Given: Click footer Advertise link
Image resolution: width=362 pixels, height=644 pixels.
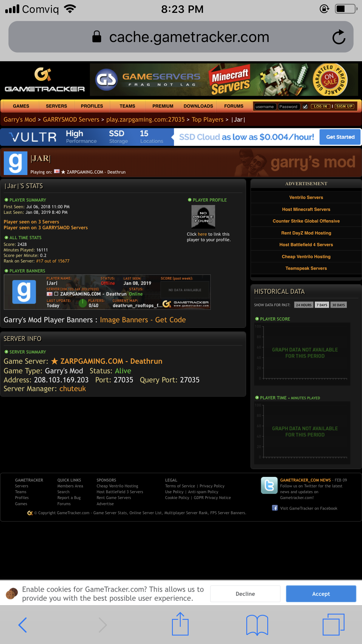Looking at the screenshot, I should [105, 504].
